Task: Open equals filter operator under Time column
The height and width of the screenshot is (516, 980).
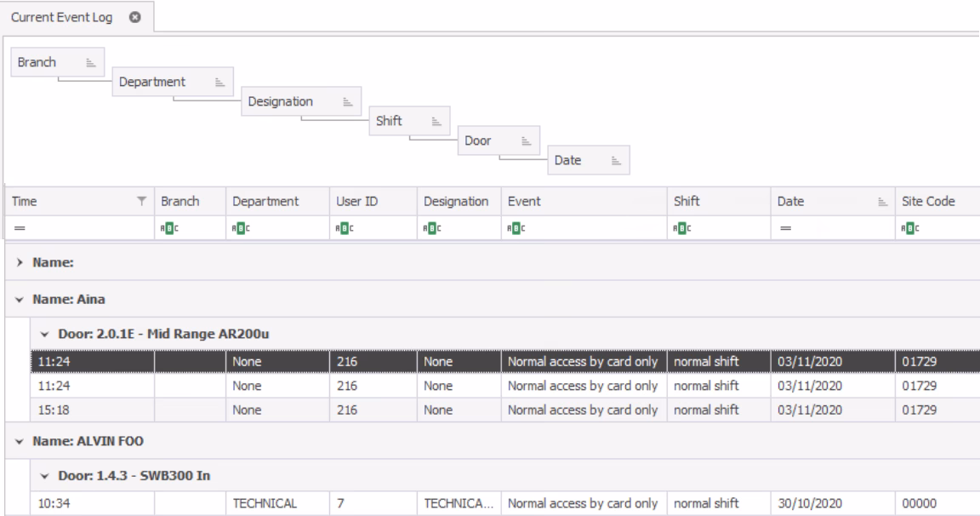Action: coord(20,228)
